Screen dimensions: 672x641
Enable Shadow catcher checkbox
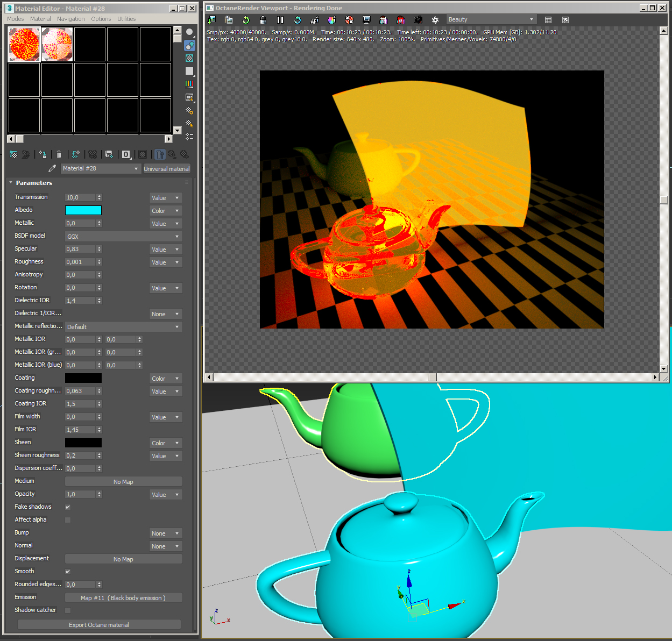click(x=68, y=610)
